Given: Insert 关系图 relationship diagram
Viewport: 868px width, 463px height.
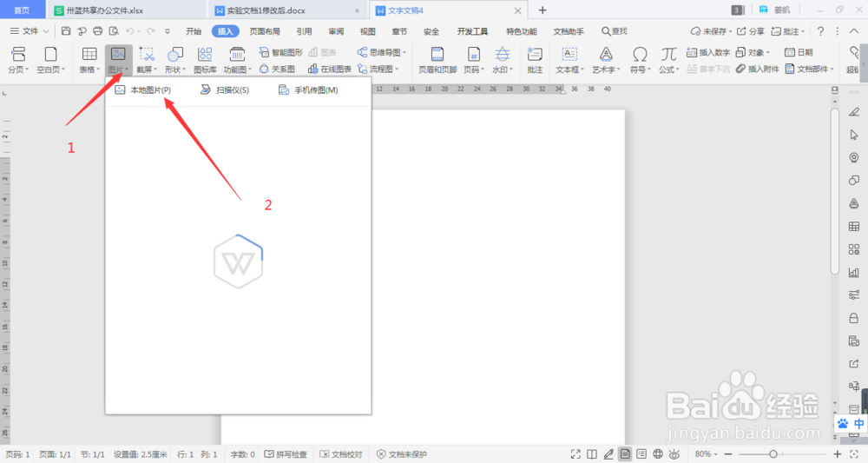Looking at the screenshot, I should (277, 69).
